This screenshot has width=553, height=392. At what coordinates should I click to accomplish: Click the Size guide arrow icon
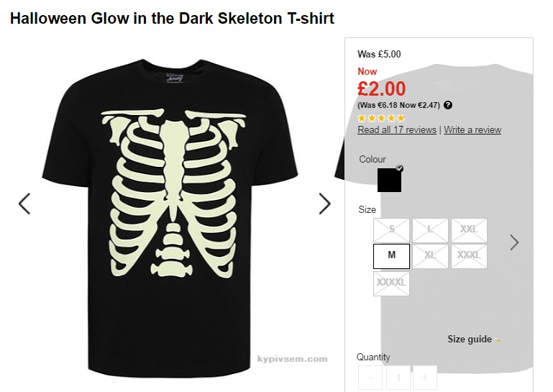pyautogui.click(x=498, y=339)
